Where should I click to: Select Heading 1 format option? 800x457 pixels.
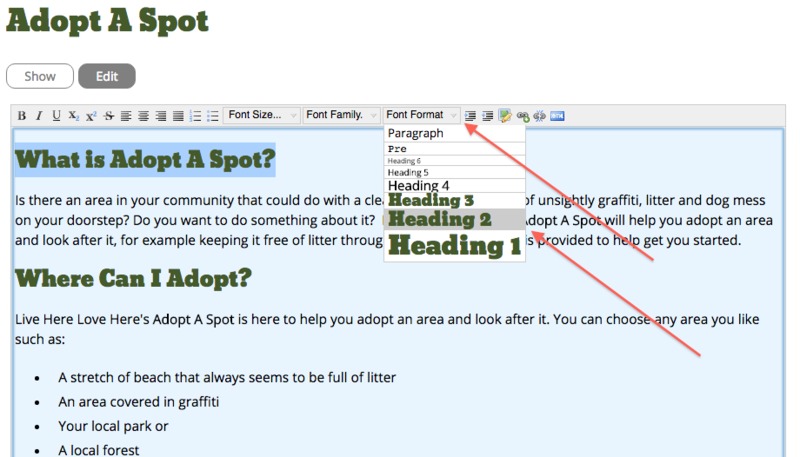(x=455, y=246)
